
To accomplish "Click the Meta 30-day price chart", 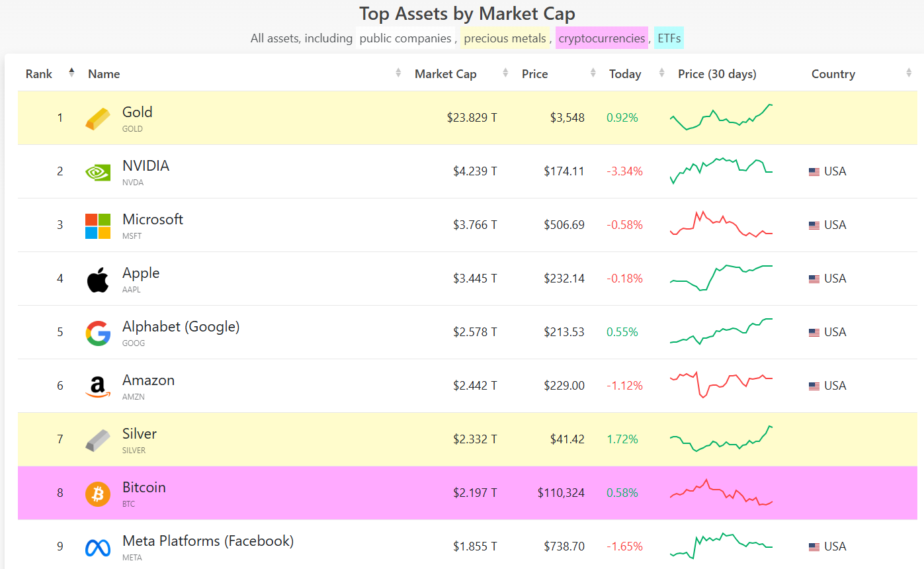I will point(721,546).
